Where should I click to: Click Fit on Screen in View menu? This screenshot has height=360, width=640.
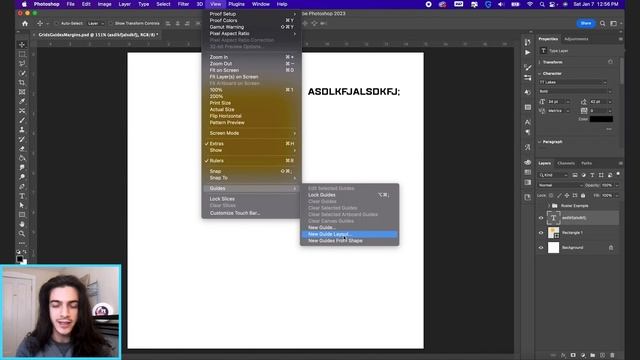pyautogui.click(x=251, y=70)
